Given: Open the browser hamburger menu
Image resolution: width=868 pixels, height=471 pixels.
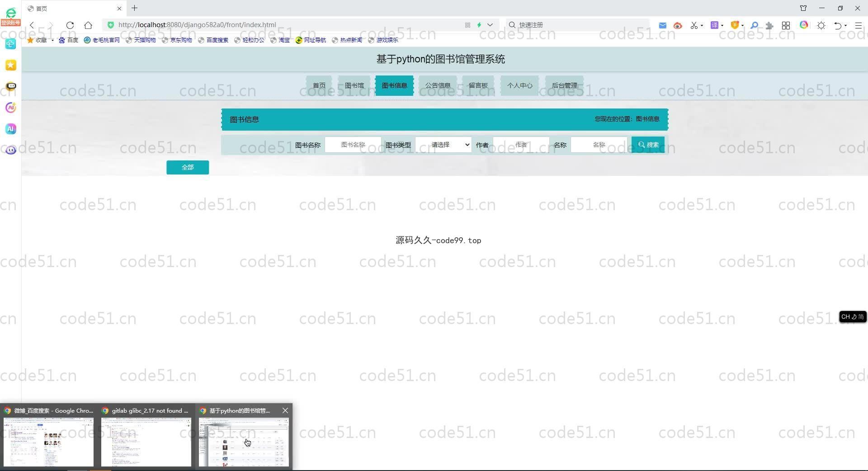Looking at the screenshot, I should click(x=858, y=25).
